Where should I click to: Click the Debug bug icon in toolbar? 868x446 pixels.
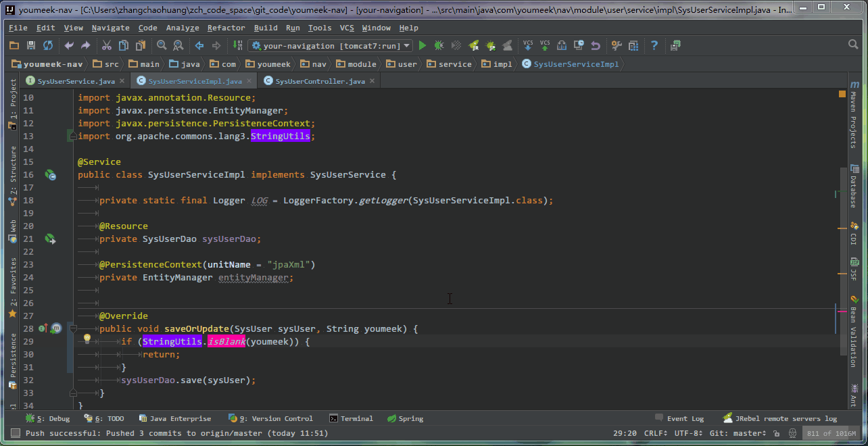coord(439,45)
